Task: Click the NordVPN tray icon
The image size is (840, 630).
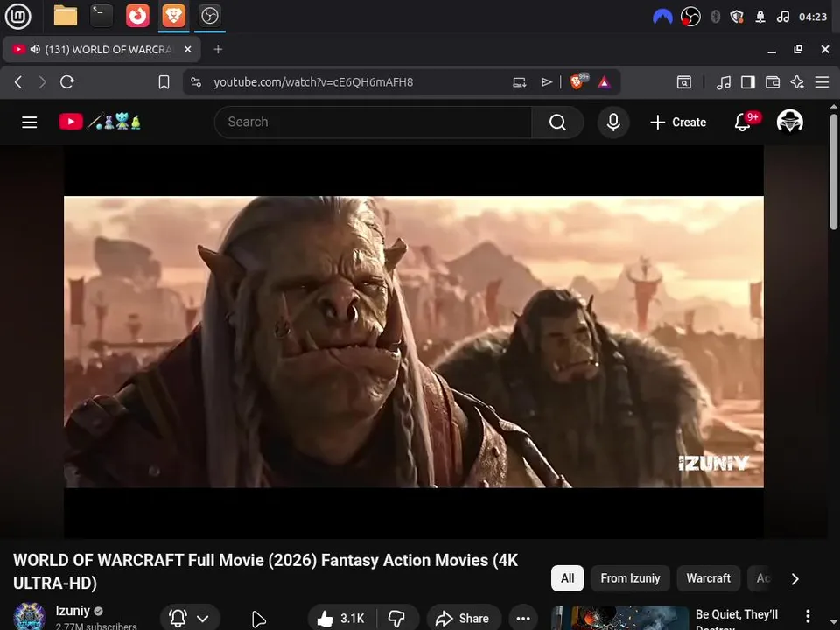Action: pos(662,17)
